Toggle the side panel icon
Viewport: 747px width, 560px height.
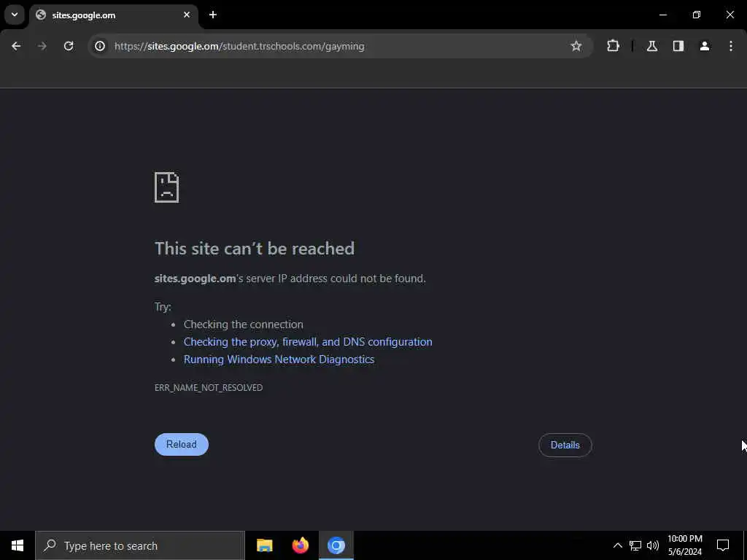tap(678, 46)
